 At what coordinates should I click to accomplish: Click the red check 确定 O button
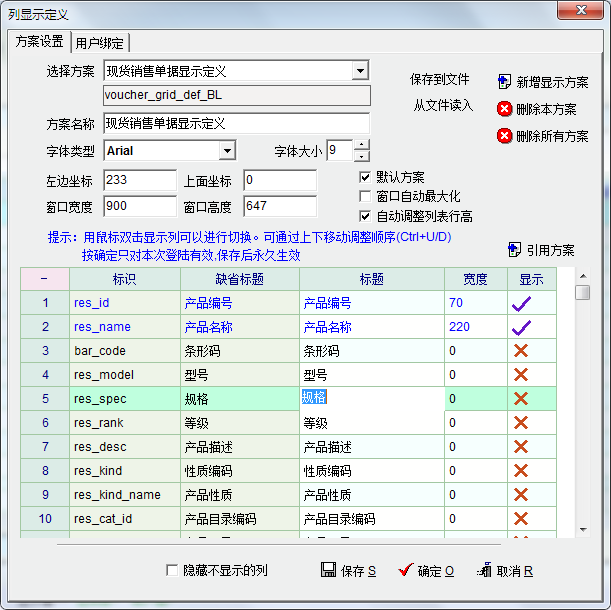(x=405, y=570)
